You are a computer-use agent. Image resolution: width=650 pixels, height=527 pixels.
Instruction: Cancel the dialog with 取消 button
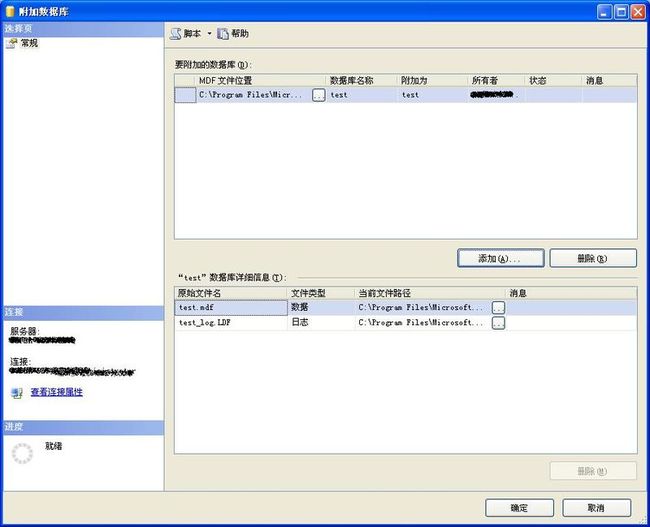click(x=597, y=508)
